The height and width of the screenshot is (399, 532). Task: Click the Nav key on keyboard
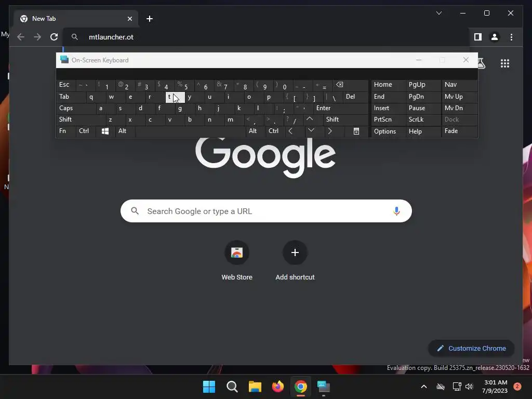click(459, 85)
